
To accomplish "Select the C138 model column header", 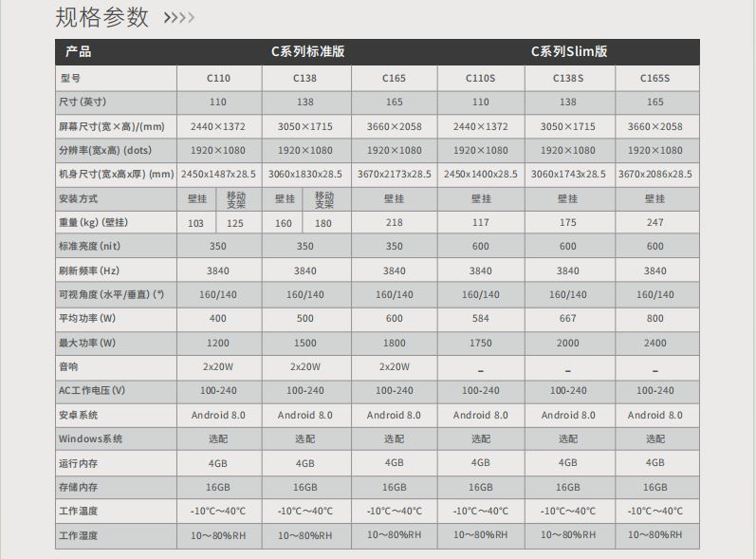I will tap(304, 78).
